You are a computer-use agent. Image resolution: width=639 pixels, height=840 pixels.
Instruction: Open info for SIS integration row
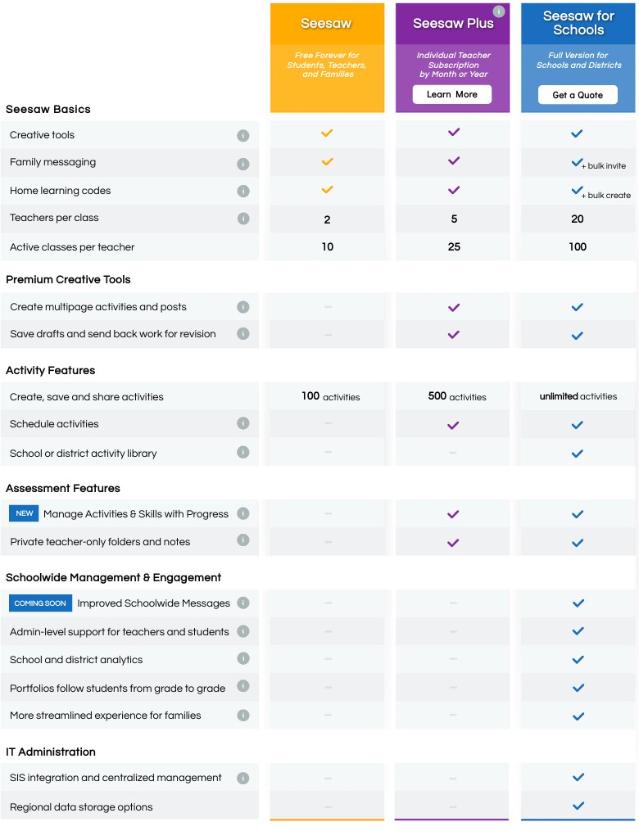click(x=242, y=778)
